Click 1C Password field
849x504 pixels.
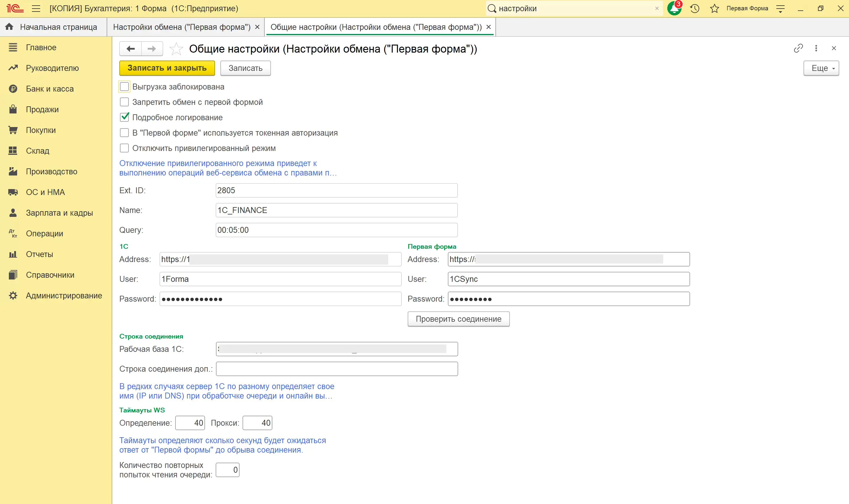[x=281, y=299]
